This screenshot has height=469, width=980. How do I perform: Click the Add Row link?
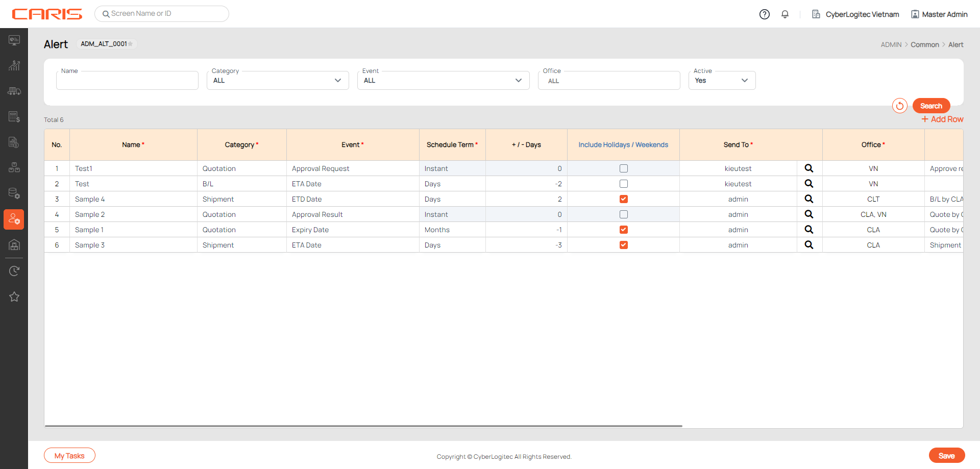[942, 119]
